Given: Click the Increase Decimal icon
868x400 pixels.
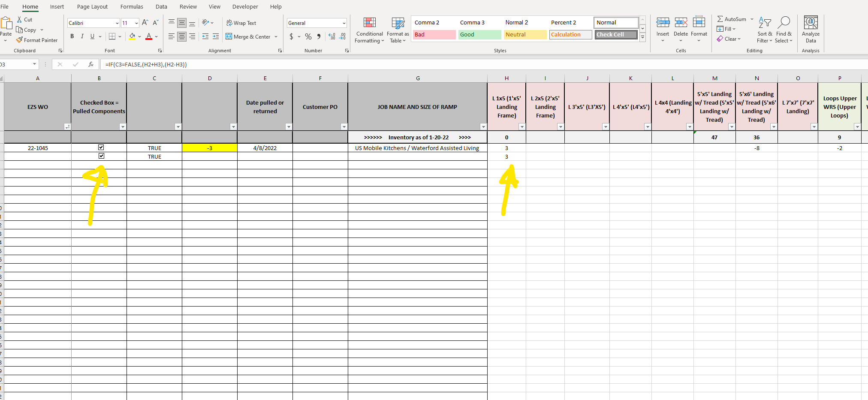Looking at the screenshot, I should point(332,36).
